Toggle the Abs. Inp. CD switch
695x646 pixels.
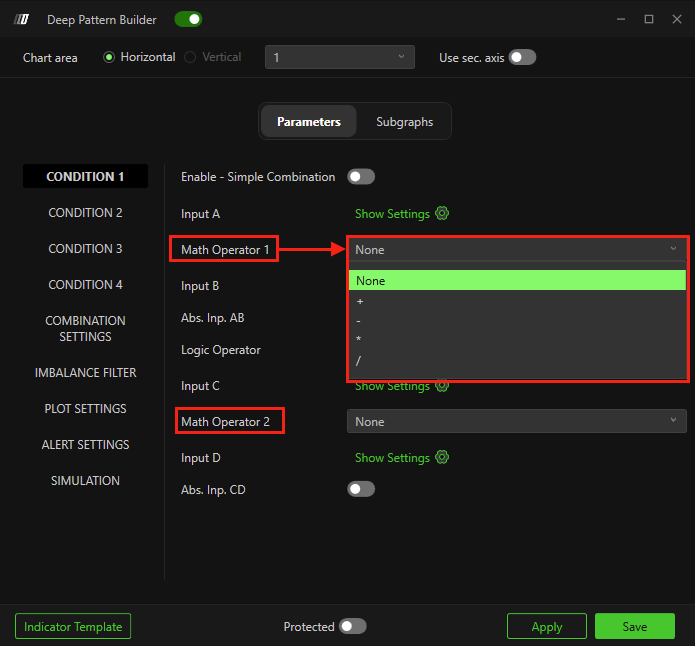(361, 489)
